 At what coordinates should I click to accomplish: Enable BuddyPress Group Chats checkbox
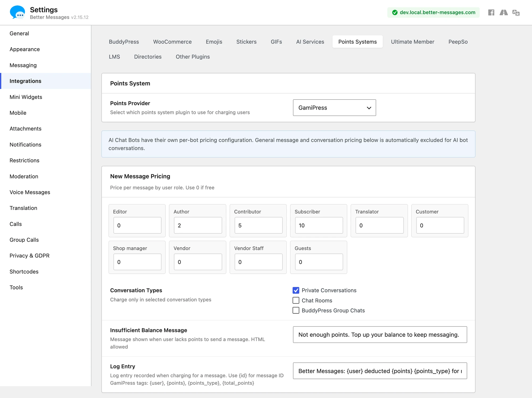[x=296, y=310]
